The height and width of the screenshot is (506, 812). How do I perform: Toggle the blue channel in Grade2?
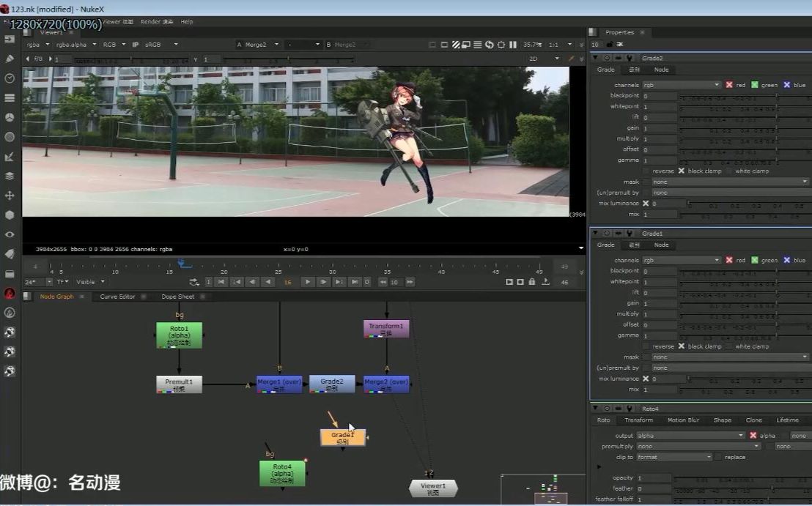pyautogui.click(x=786, y=85)
